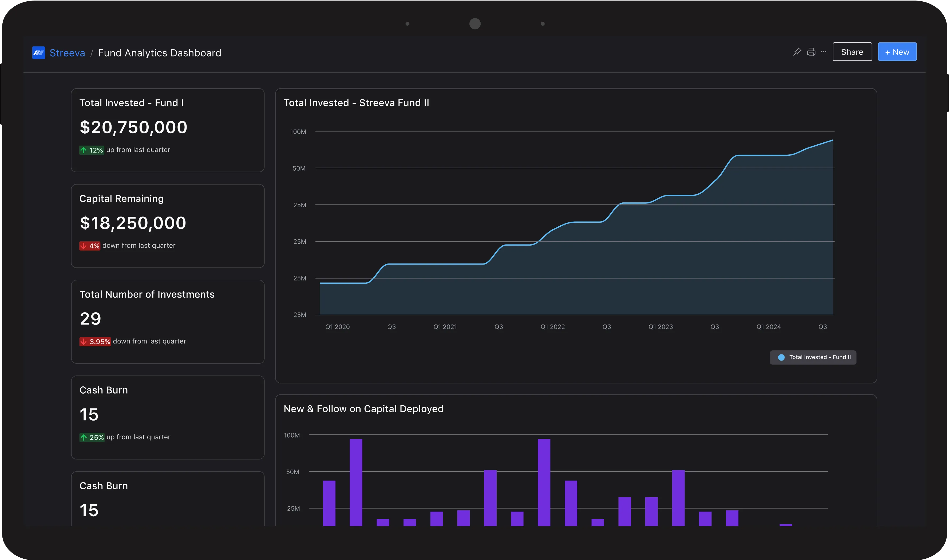Viewport: 949px width, 560px height.
Task: Click the green 12% up arrow badge
Action: [x=91, y=150]
